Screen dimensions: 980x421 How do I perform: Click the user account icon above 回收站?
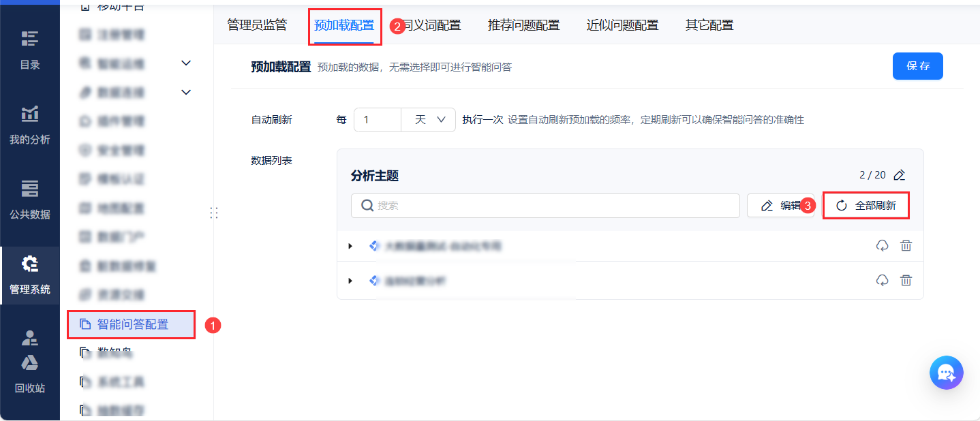[30, 337]
